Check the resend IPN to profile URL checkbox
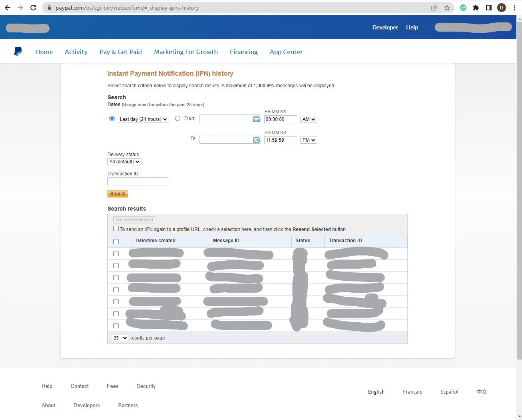522x420 pixels. click(x=116, y=229)
